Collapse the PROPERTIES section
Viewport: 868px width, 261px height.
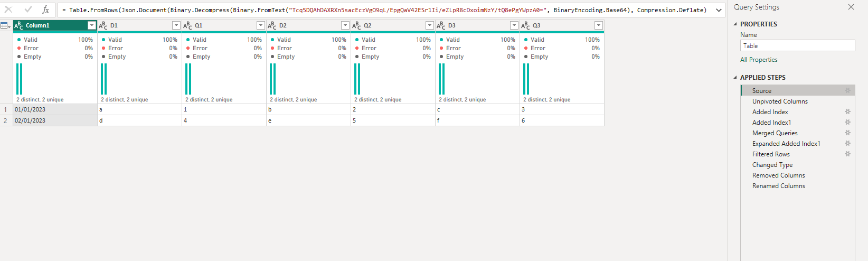point(735,24)
